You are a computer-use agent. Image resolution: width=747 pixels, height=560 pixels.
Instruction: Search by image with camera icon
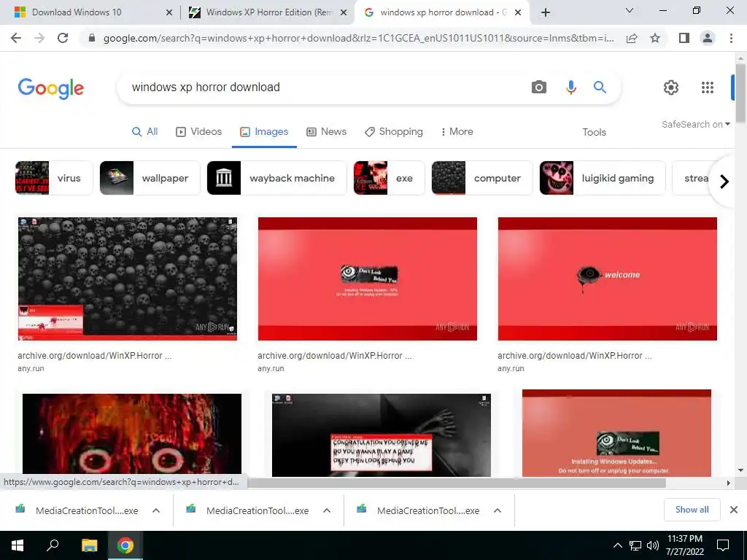tap(539, 87)
